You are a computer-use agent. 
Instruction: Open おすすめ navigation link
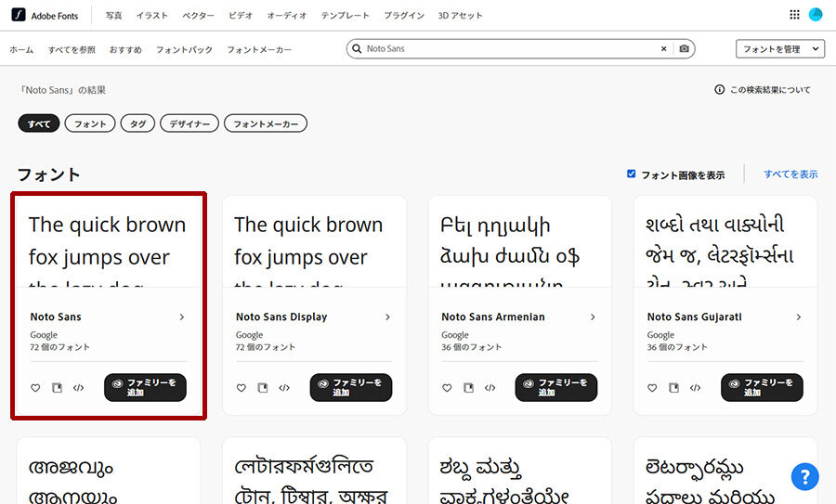click(125, 49)
